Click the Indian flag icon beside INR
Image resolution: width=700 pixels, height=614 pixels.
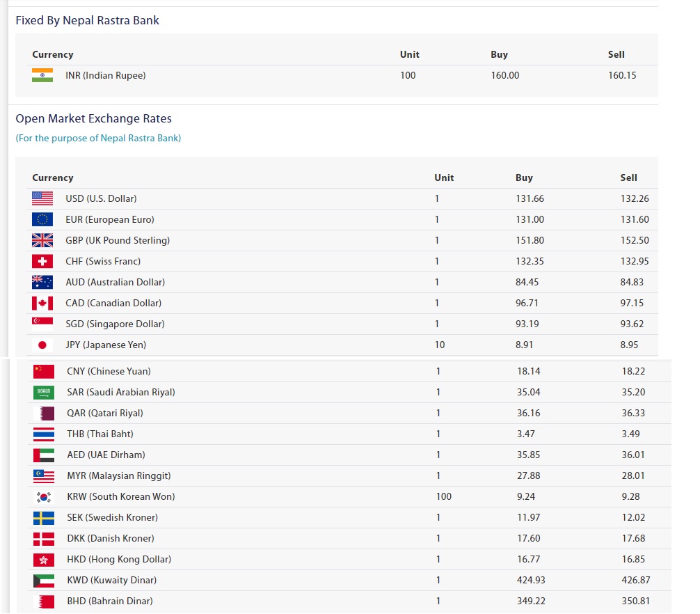point(42,75)
